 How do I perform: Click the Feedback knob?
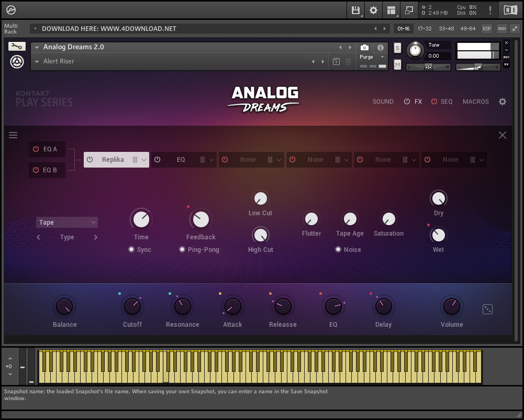click(x=201, y=220)
